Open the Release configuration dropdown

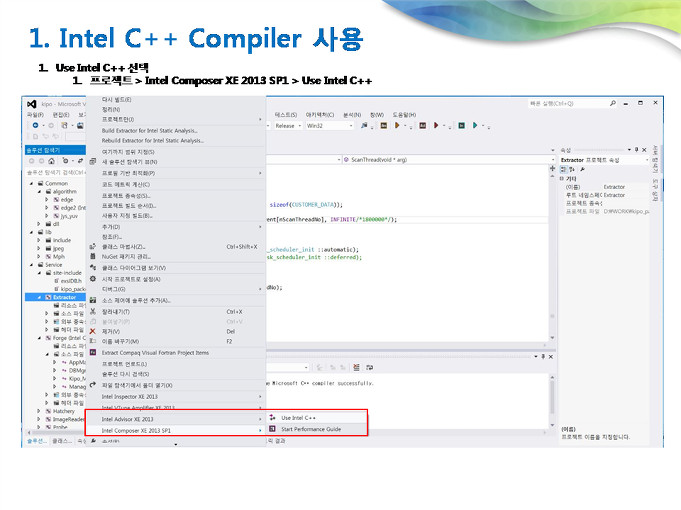(288, 126)
